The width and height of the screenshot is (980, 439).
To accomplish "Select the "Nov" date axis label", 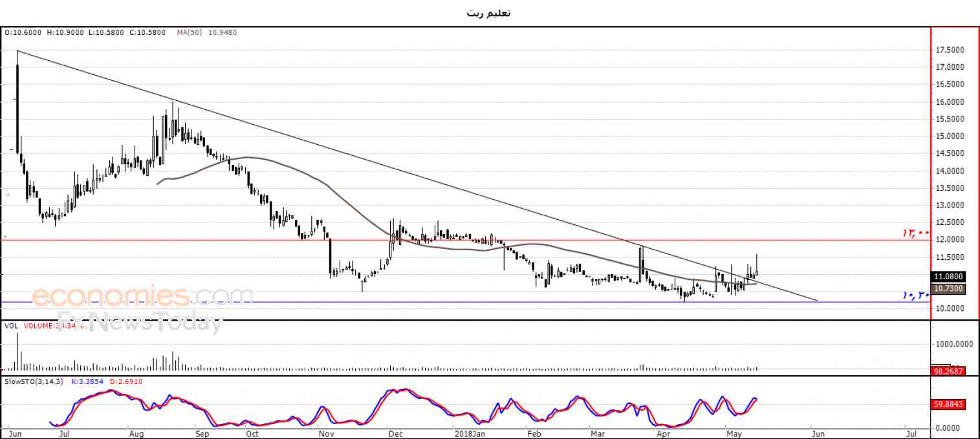I will click(x=327, y=434).
